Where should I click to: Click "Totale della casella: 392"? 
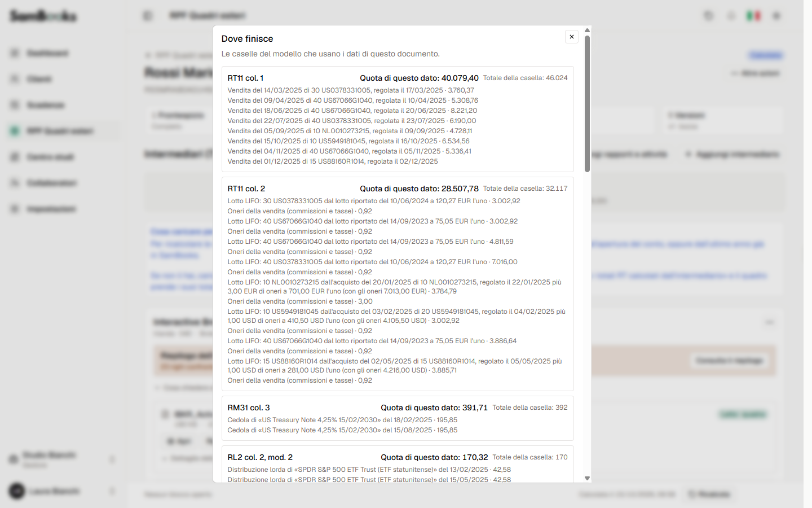pyautogui.click(x=530, y=408)
